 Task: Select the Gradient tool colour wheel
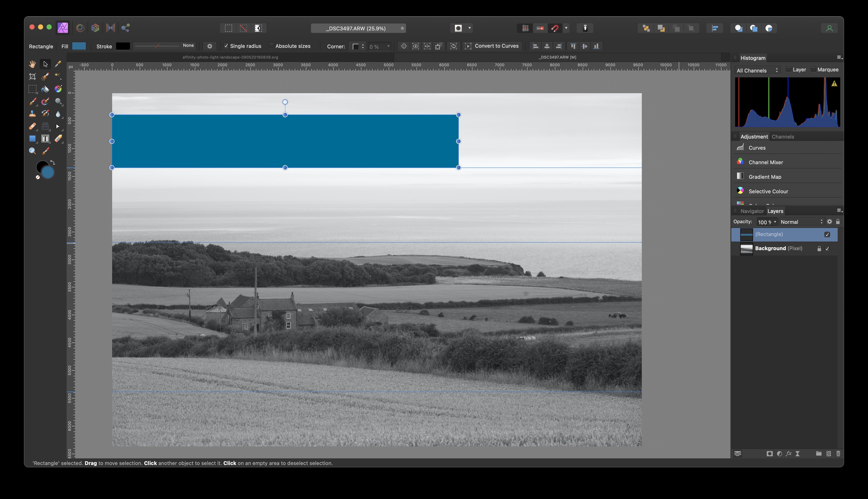click(58, 89)
